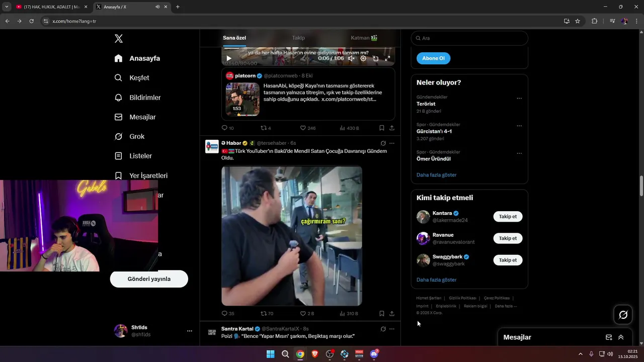Reload the page in Chrome
The width and height of the screenshot is (644, 362).
tap(31, 21)
